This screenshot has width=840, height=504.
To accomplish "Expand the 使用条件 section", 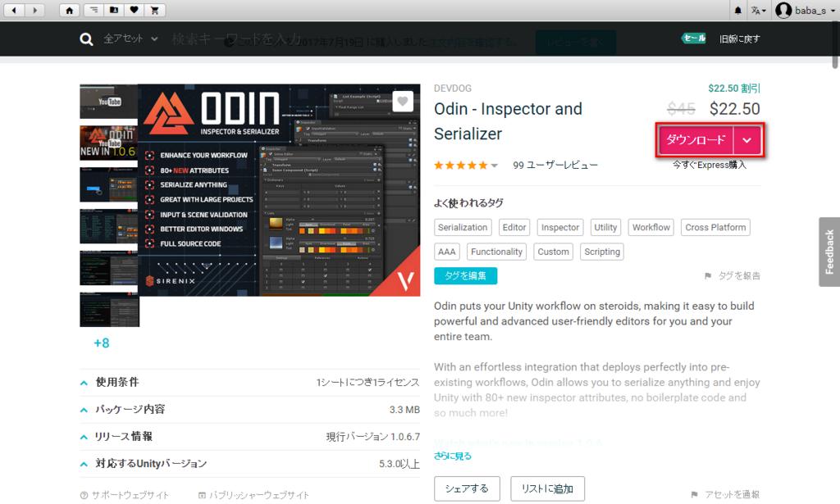I will [x=249, y=383].
